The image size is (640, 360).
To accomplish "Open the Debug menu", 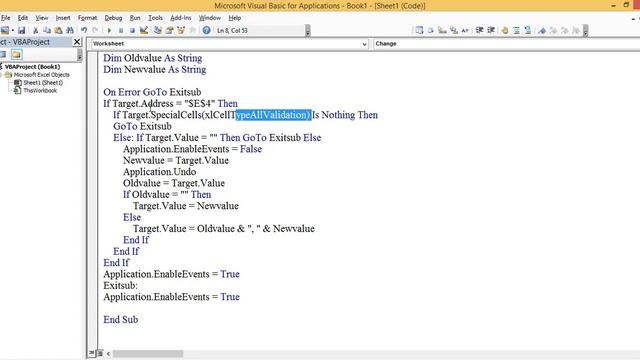I will point(113,18).
